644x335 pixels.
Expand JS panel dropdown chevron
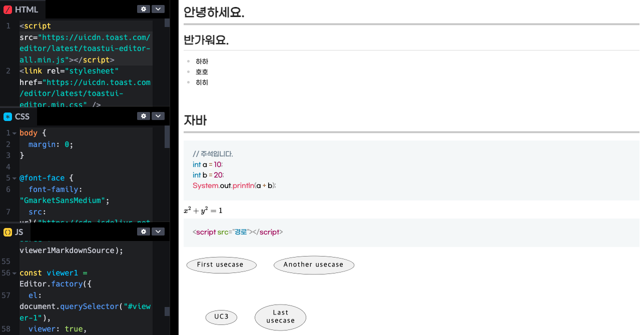coord(158,231)
